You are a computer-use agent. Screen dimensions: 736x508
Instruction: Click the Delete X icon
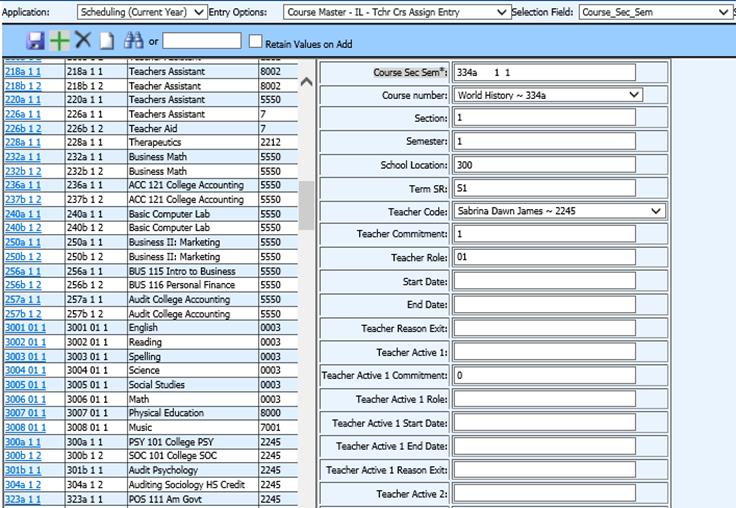(x=83, y=41)
